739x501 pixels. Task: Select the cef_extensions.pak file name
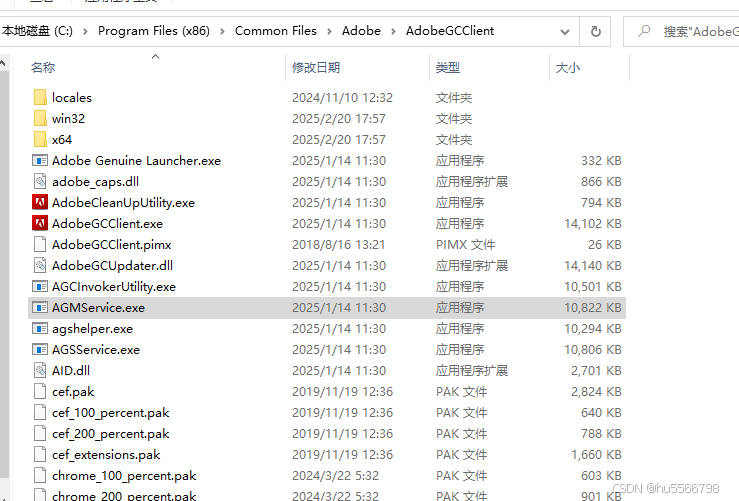pyautogui.click(x=106, y=455)
